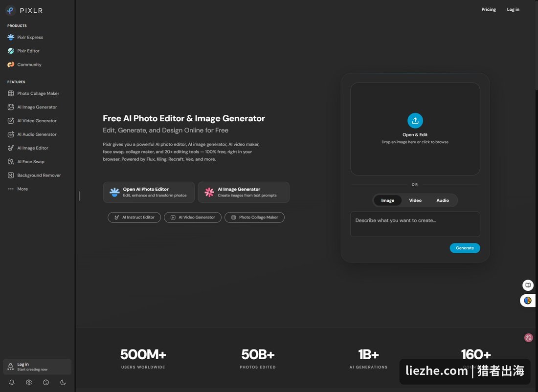Image resolution: width=538 pixels, height=392 pixels.
Task: Click the Generate button
Action: point(465,248)
